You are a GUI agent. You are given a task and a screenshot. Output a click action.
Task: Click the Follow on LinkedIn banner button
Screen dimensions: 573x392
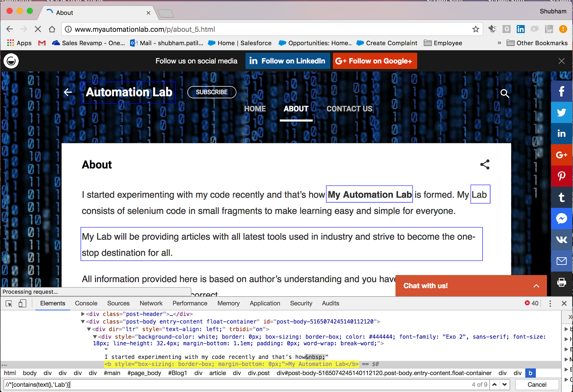288,61
